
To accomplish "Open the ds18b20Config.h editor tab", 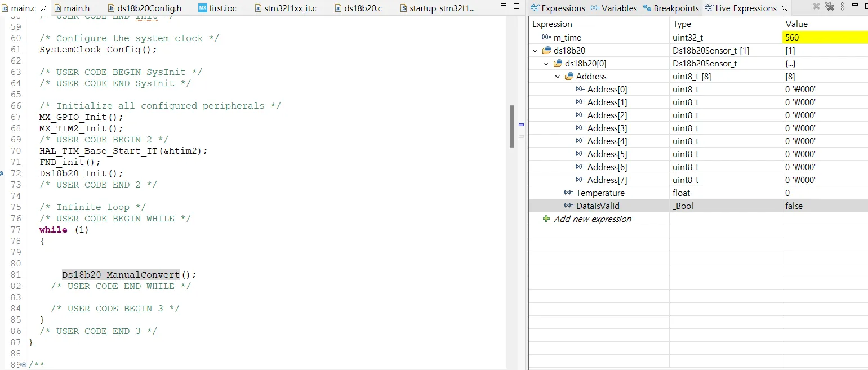I will point(144,8).
